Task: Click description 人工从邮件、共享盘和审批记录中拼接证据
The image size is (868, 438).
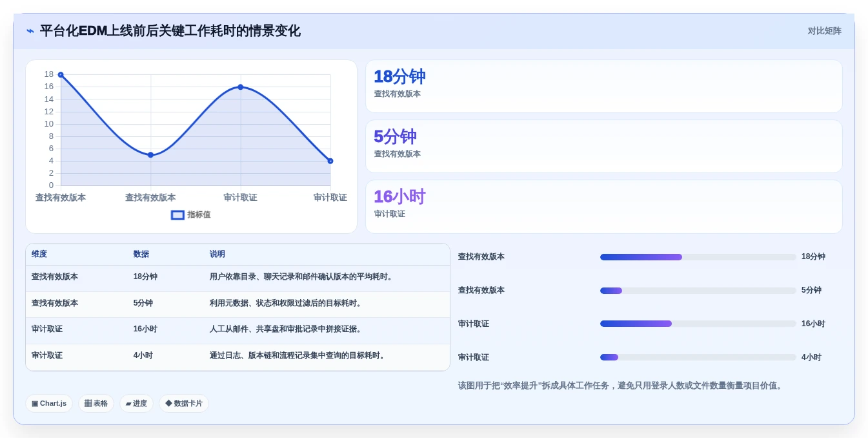Action: (287, 329)
